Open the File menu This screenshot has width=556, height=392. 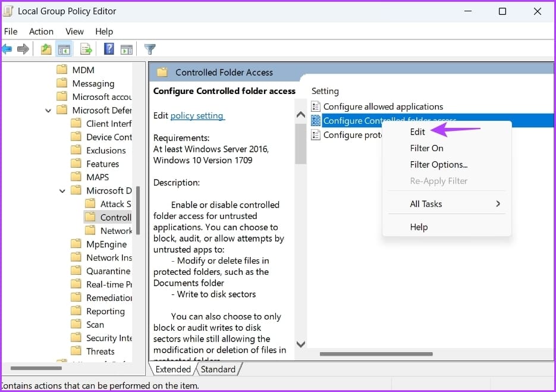point(11,31)
